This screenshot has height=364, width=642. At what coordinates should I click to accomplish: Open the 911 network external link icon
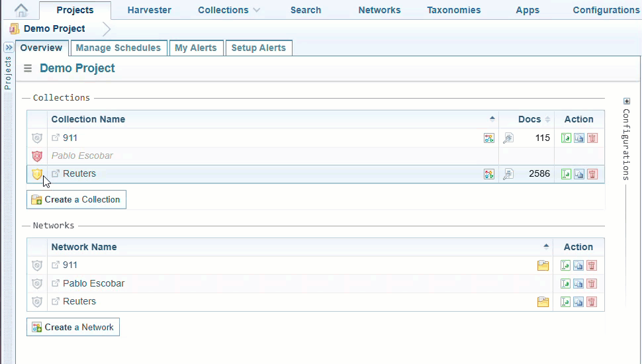[56, 265]
